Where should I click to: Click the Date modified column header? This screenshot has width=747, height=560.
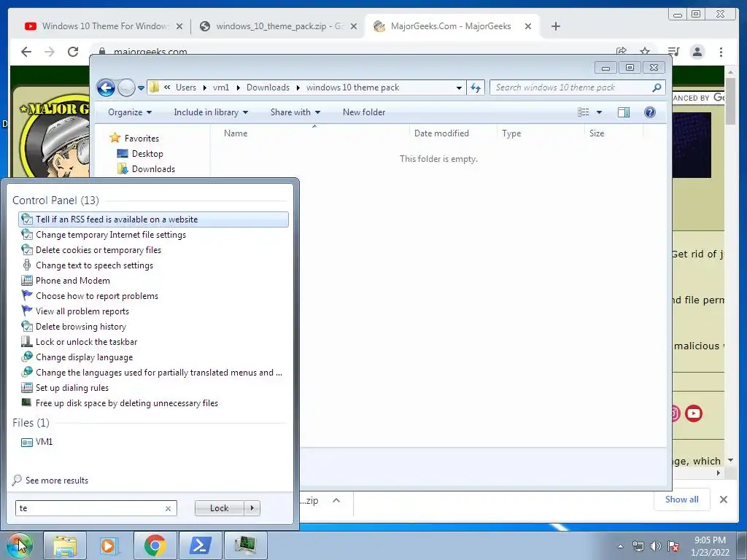point(453,133)
